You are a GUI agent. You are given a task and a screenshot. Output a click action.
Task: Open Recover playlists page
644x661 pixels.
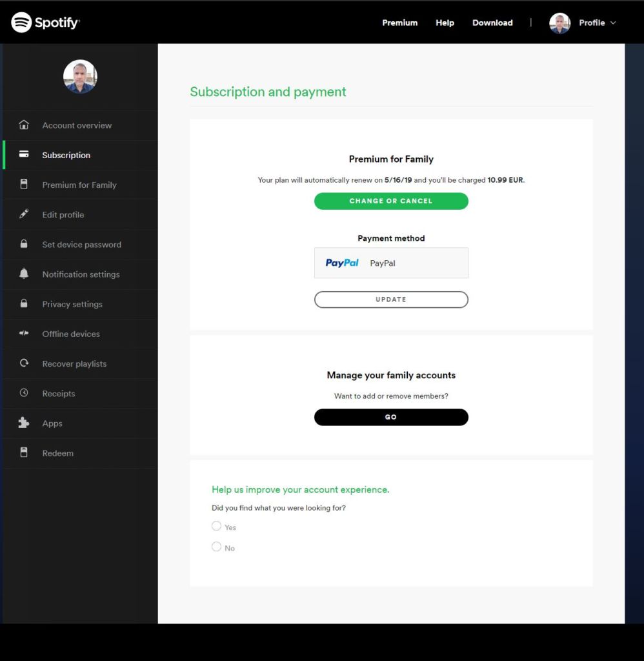(x=80, y=363)
